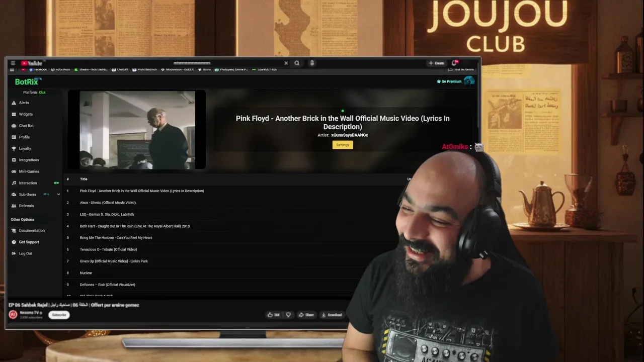This screenshot has height=362, width=644.
Task: Open the YouTube hamburger guide menu
Action: (13, 63)
